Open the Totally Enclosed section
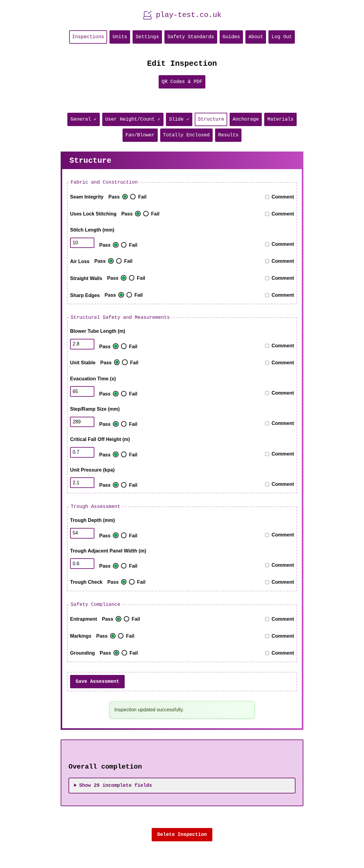The image size is (364, 868). point(186,135)
